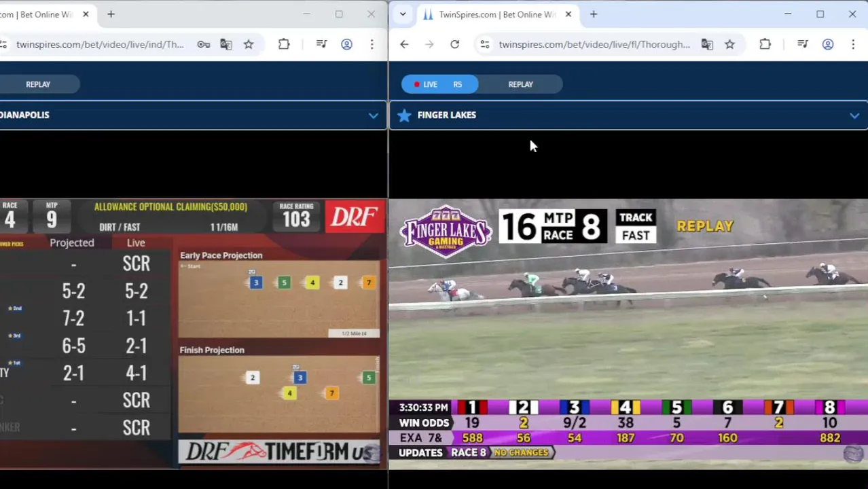Expand the Finger Lakes track dropdown chevron
The width and height of the screenshot is (868, 489).
point(854,115)
